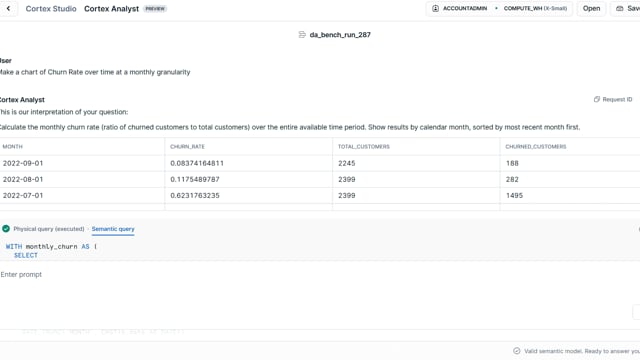Switch to Physical query (executed) tab
The width and height of the screenshot is (640, 360).
(x=49, y=229)
